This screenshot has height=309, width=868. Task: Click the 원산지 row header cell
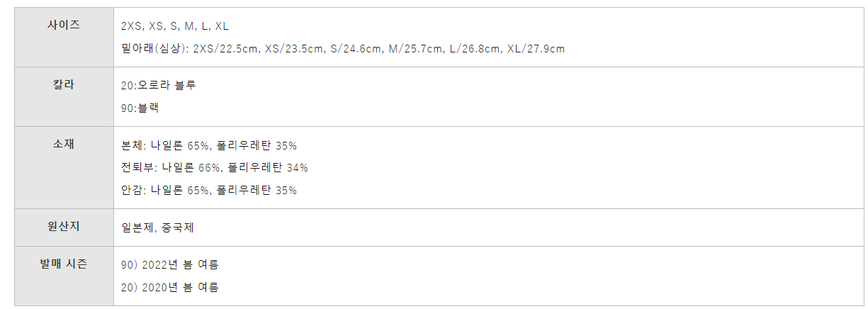pyautogui.click(x=64, y=227)
